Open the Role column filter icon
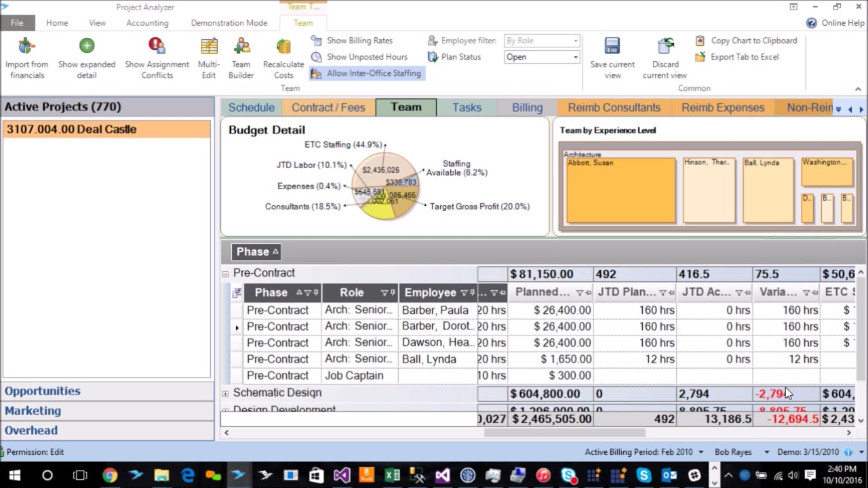Image resolution: width=868 pixels, height=488 pixels. coord(384,293)
